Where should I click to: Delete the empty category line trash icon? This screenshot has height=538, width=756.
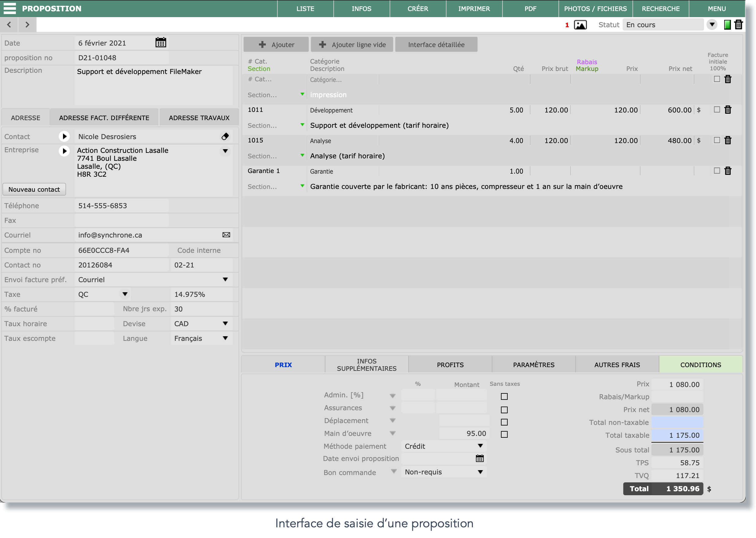click(x=728, y=79)
